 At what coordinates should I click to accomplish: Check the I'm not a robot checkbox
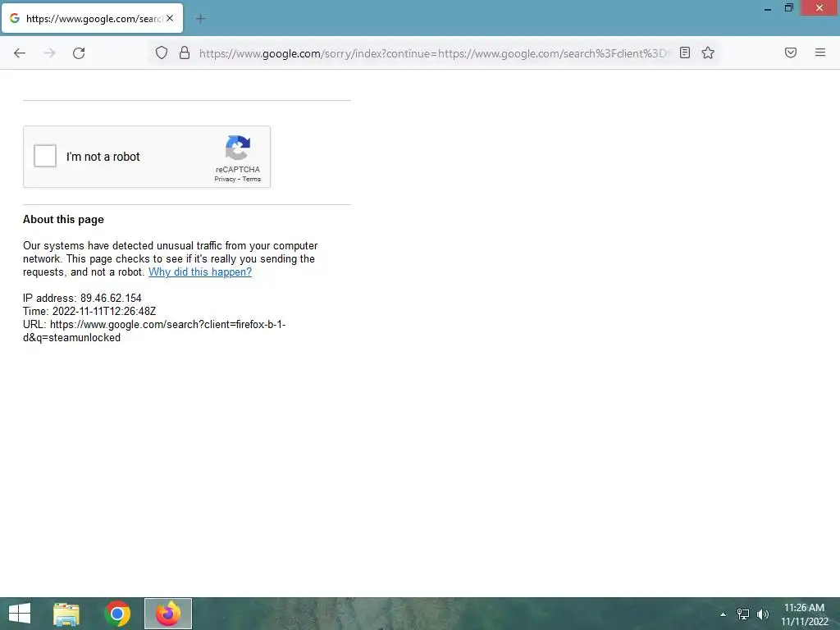pos(45,157)
